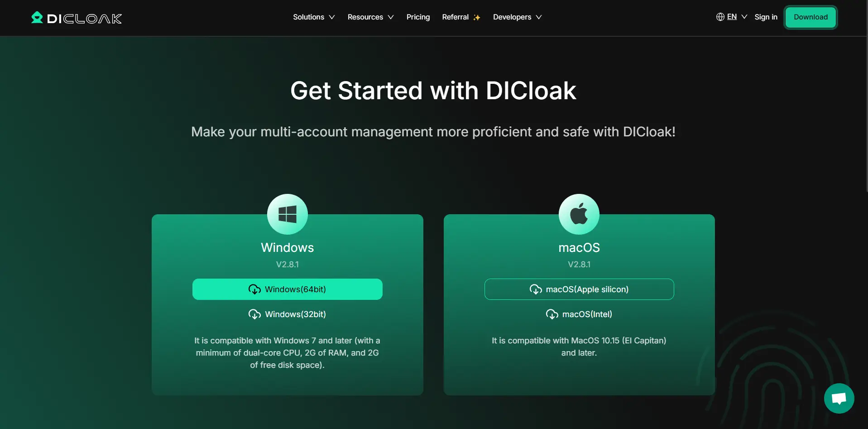Open the Pricing page
This screenshot has height=429, width=868.
(x=418, y=17)
